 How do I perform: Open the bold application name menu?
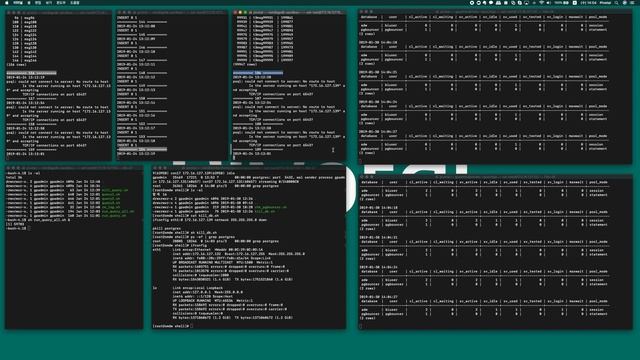18,2
